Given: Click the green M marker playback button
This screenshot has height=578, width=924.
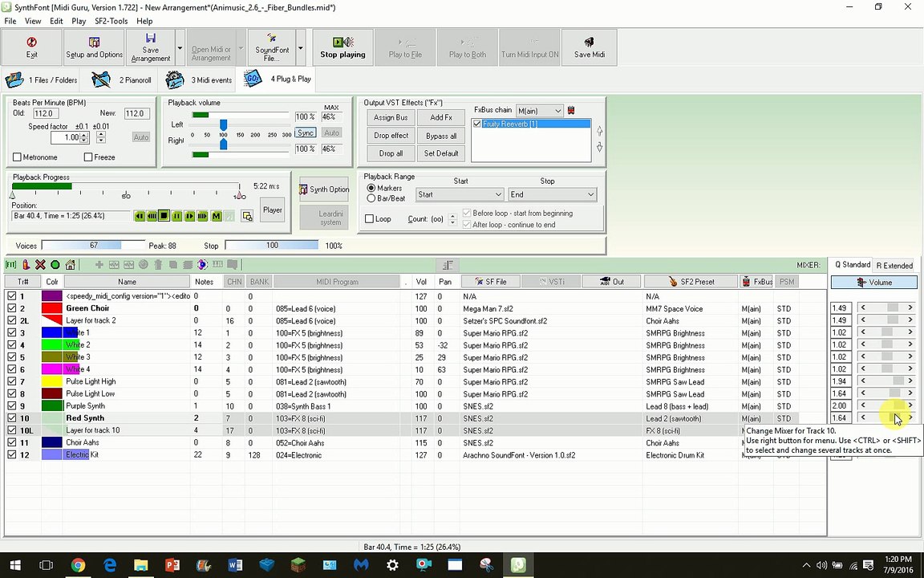Looking at the screenshot, I should coord(217,217).
